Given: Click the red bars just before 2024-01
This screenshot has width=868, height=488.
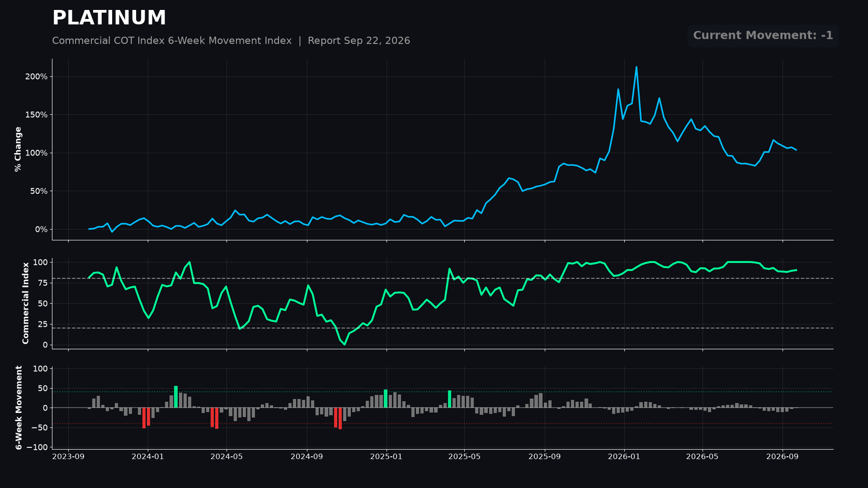Looking at the screenshot, I should 146,418.
